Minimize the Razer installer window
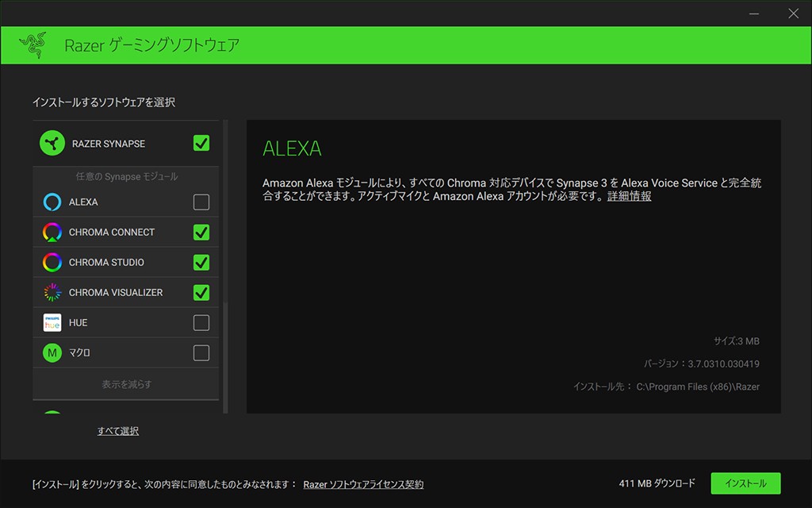This screenshot has height=508, width=812. [754, 13]
